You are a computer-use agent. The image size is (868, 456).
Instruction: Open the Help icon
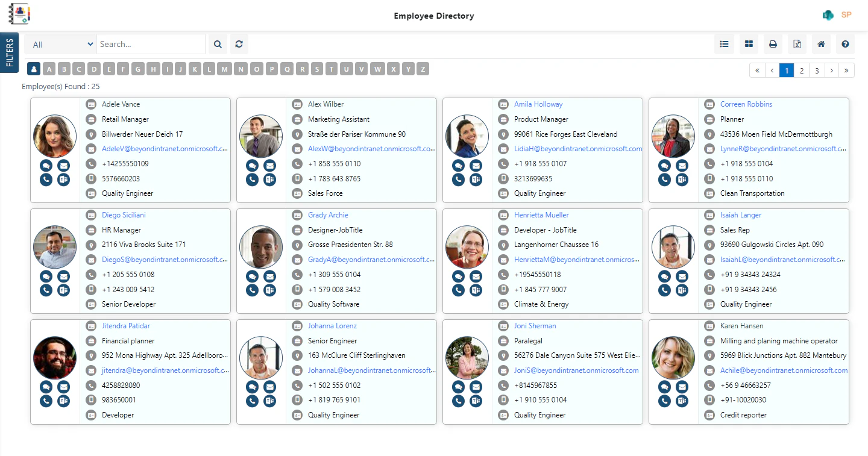pos(845,44)
